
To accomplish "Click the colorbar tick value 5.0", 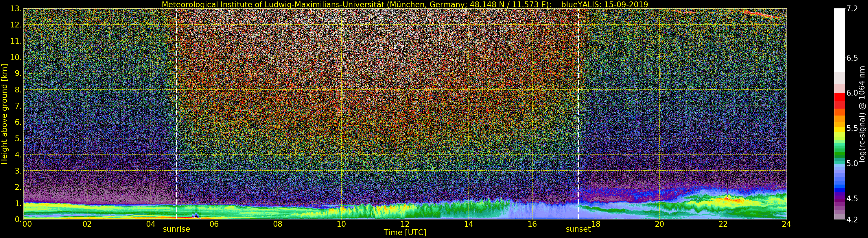I will point(852,163).
